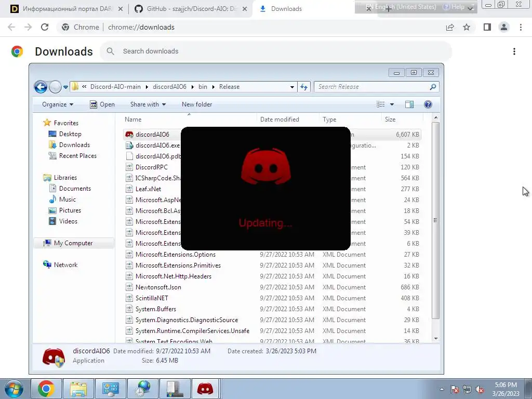Open recent locations dropdown next to forward arrow
532x399 pixels.
tap(65, 87)
